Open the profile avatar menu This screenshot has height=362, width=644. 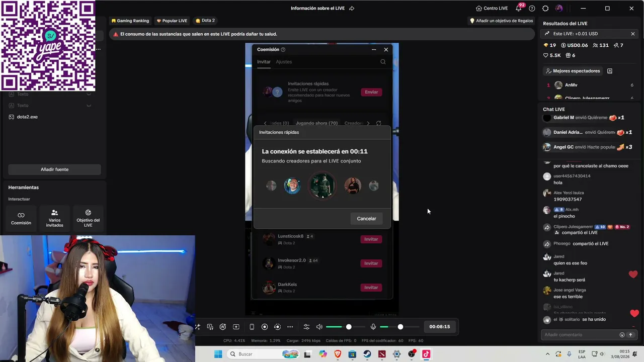(559, 9)
